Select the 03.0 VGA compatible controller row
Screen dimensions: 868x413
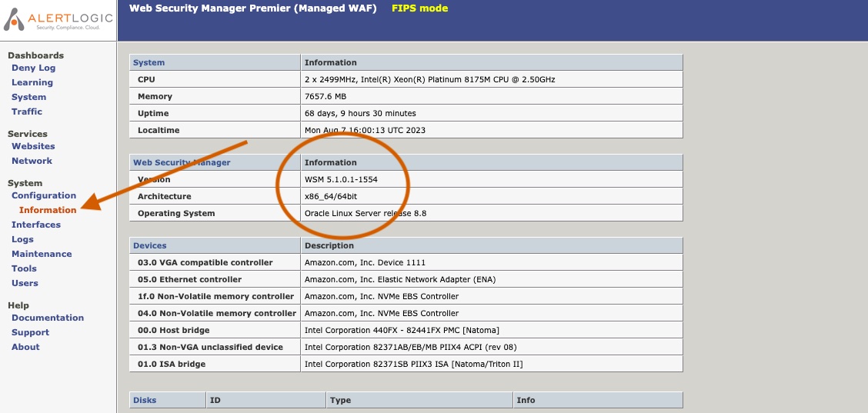coord(406,262)
